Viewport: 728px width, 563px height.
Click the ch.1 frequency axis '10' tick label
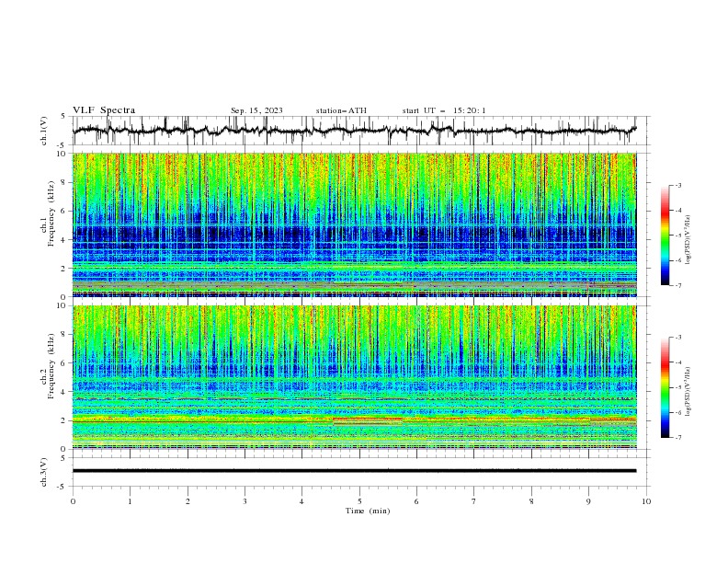[x=62, y=154]
